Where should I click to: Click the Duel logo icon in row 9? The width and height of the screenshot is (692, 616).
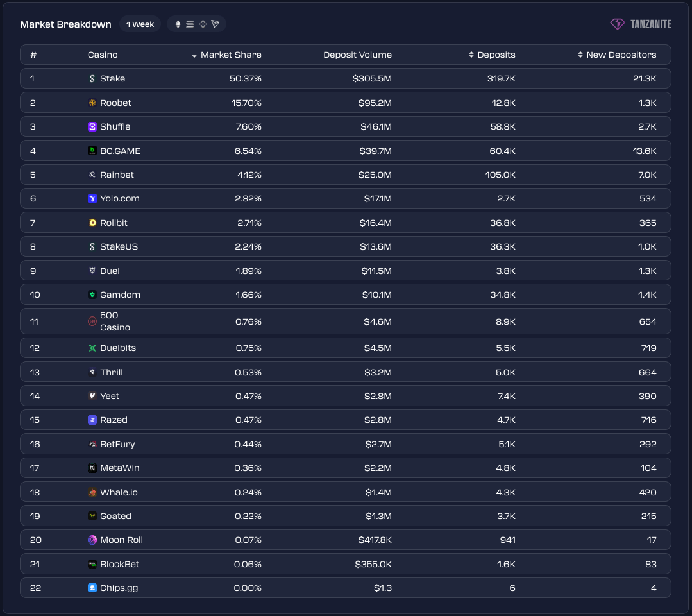click(x=92, y=271)
